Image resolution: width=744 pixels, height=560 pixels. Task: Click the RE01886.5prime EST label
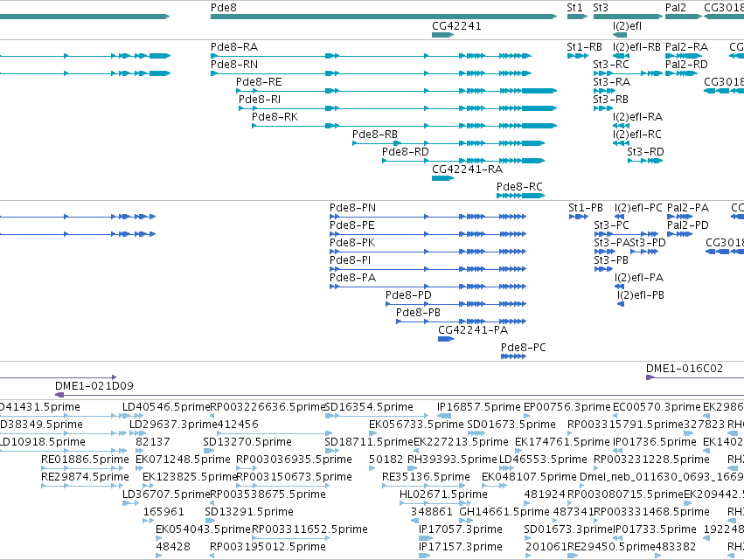[85, 460]
